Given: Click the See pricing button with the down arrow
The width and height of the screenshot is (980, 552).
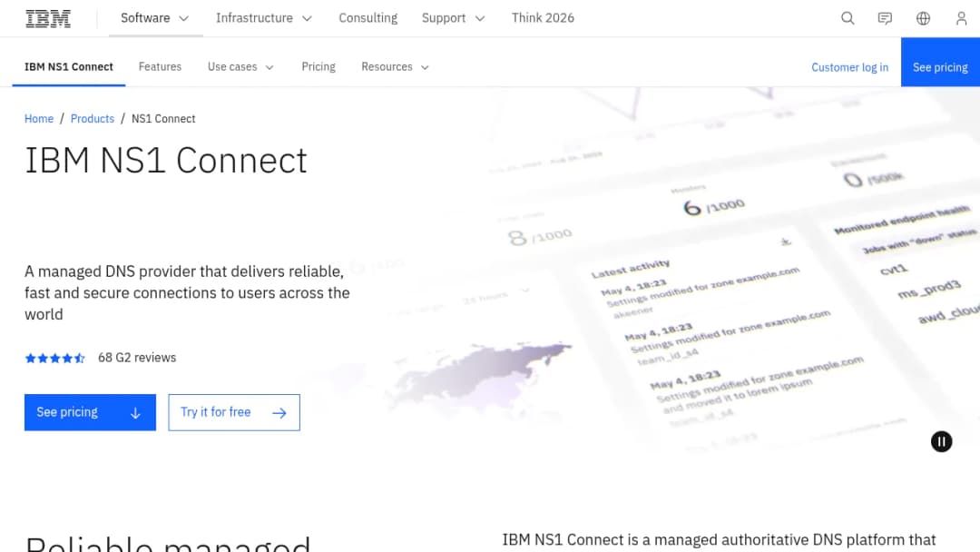Looking at the screenshot, I should click(x=90, y=412).
